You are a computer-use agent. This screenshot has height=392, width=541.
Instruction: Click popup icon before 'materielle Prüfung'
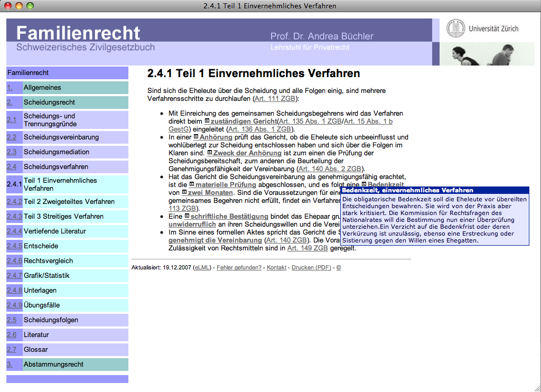click(192, 184)
